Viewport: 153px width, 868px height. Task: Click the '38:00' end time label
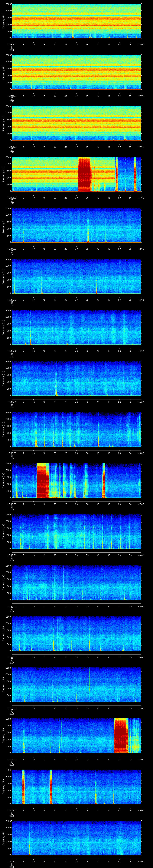pos(141,44)
